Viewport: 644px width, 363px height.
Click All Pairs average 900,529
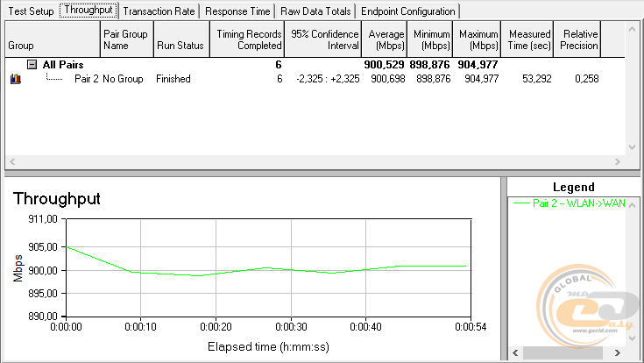(x=384, y=65)
